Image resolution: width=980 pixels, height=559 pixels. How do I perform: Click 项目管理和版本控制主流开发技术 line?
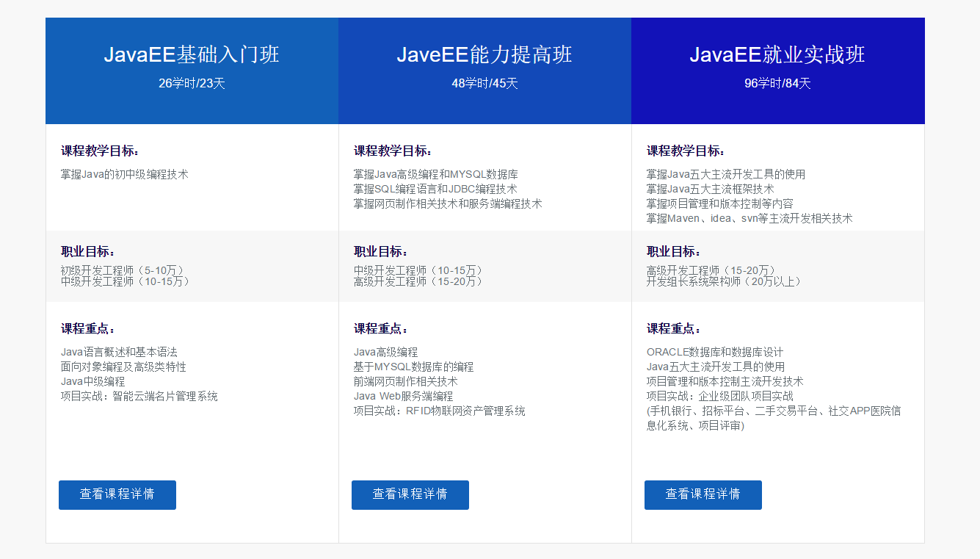click(725, 381)
